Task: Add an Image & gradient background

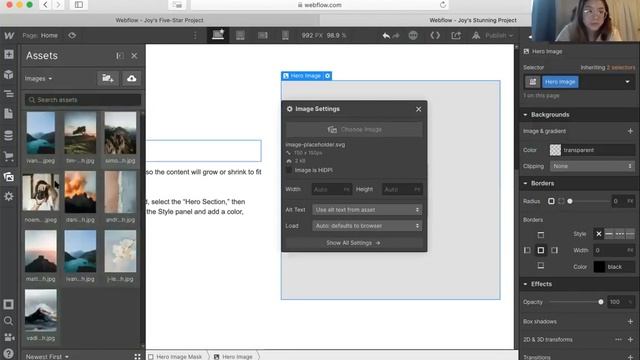Action: (x=630, y=131)
